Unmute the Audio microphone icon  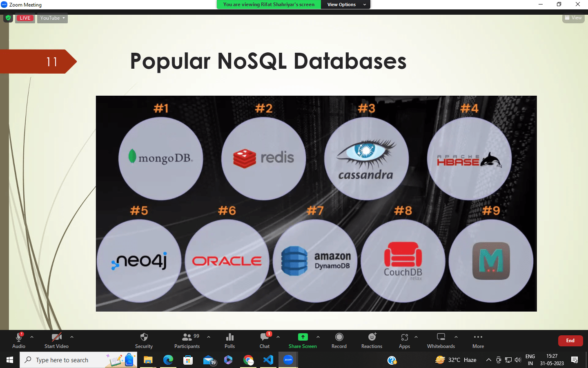[19, 337]
